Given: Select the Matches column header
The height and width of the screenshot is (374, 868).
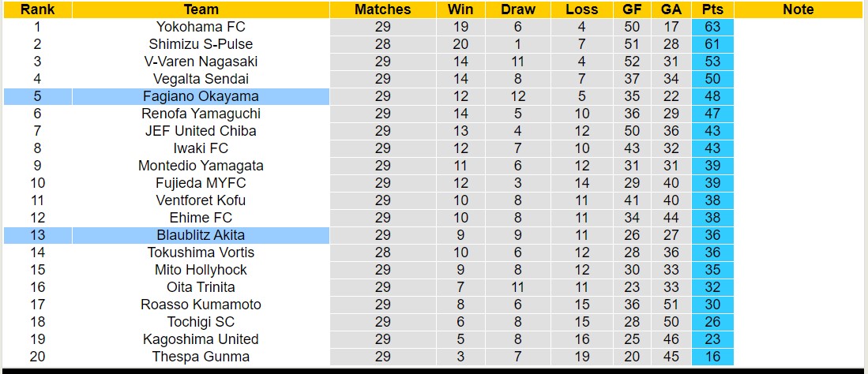Looking at the screenshot, I should click(382, 9).
